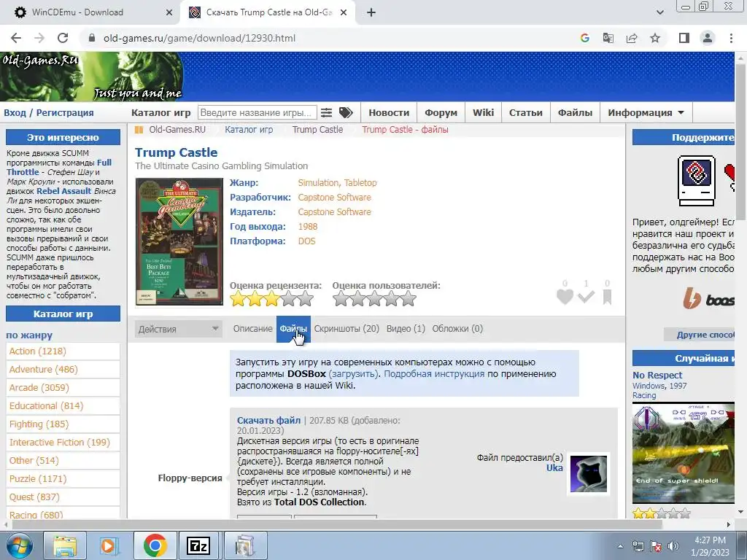Open the Файлы top menu item

click(x=575, y=113)
